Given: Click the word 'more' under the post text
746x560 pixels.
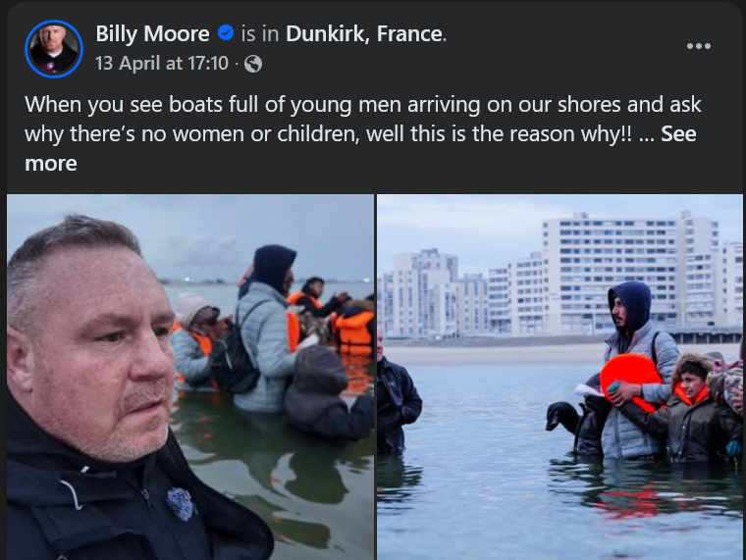Looking at the screenshot, I should click(51, 164).
